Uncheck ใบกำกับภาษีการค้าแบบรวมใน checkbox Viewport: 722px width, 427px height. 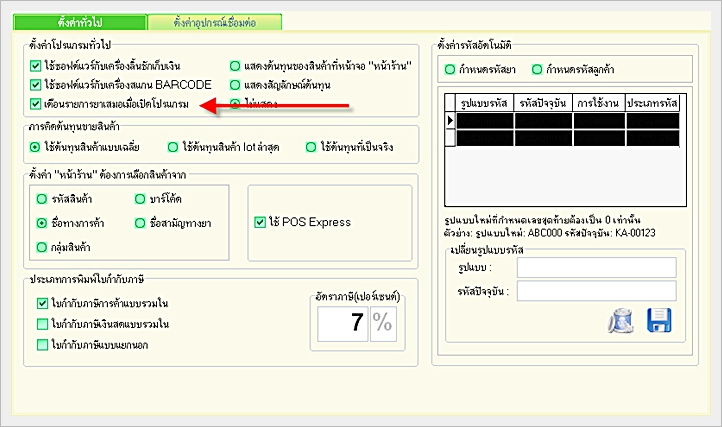(x=42, y=303)
